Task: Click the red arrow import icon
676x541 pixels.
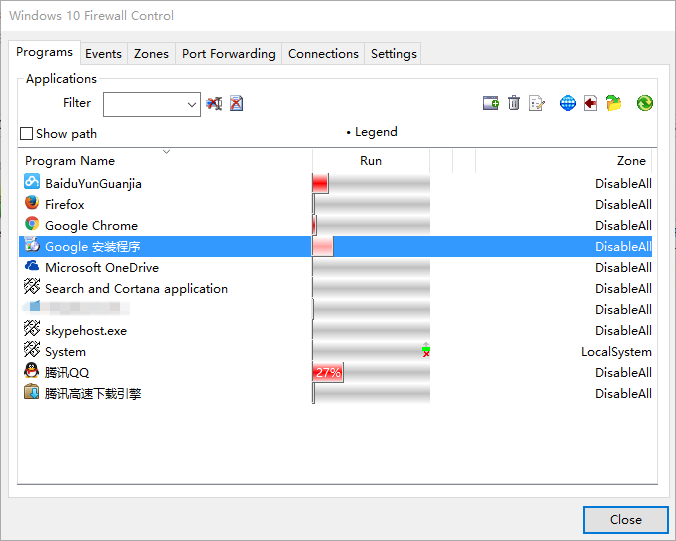Action: tap(591, 103)
